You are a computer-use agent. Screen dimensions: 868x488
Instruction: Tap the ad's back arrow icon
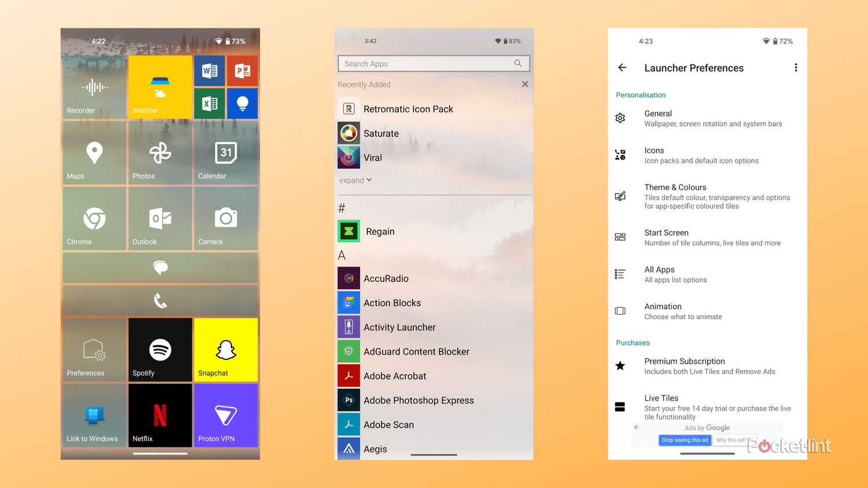click(x=637, y=427)
